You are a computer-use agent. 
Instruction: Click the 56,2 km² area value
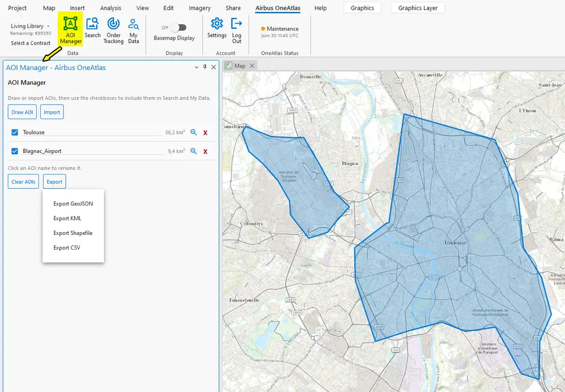click(x=175, y=132)
